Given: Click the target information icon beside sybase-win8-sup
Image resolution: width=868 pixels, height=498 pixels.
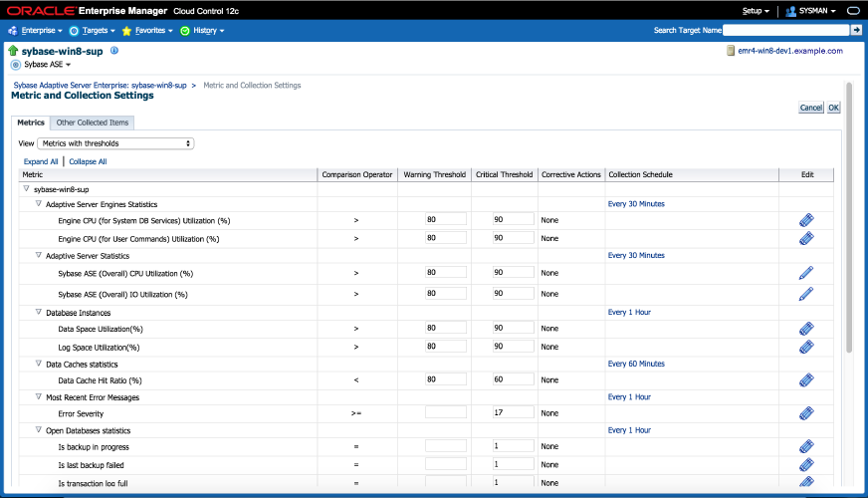Looking at the screenshot, I should tap(114, 51).
